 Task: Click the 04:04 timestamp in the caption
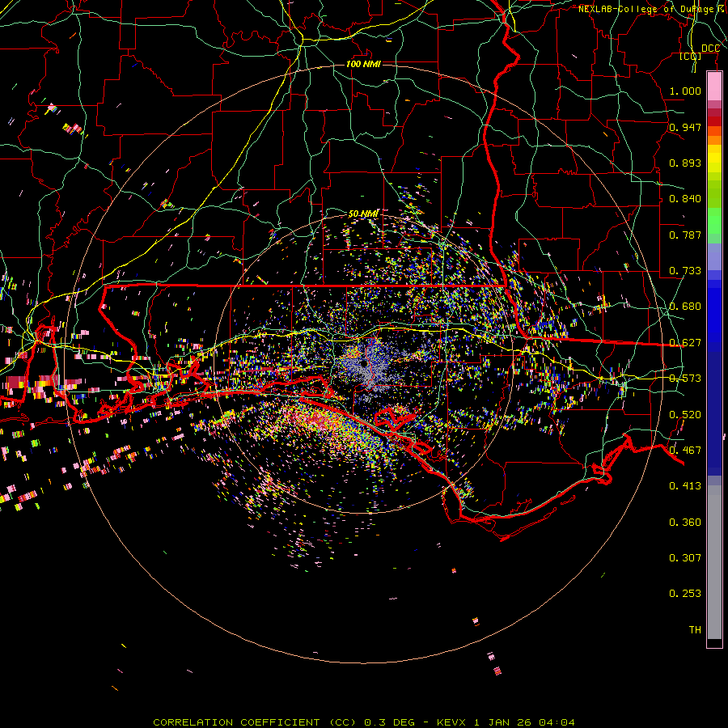click(x=557, y=722)
